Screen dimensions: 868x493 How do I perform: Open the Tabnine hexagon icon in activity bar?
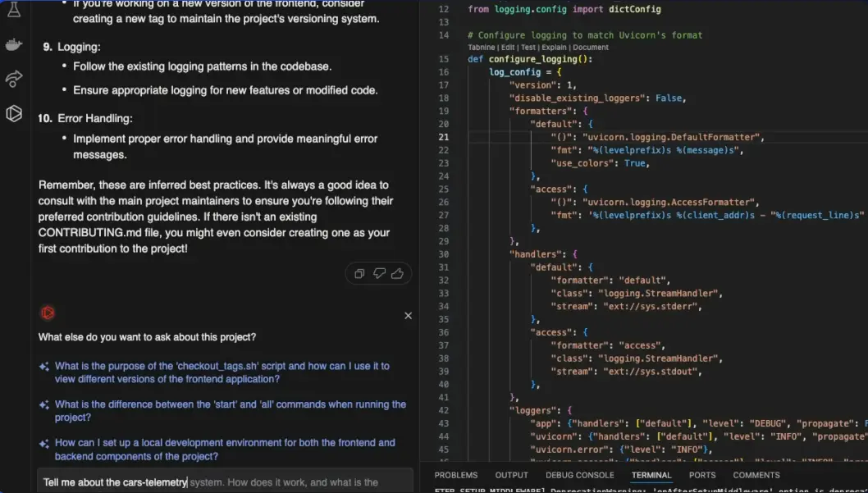coord(14,113)
